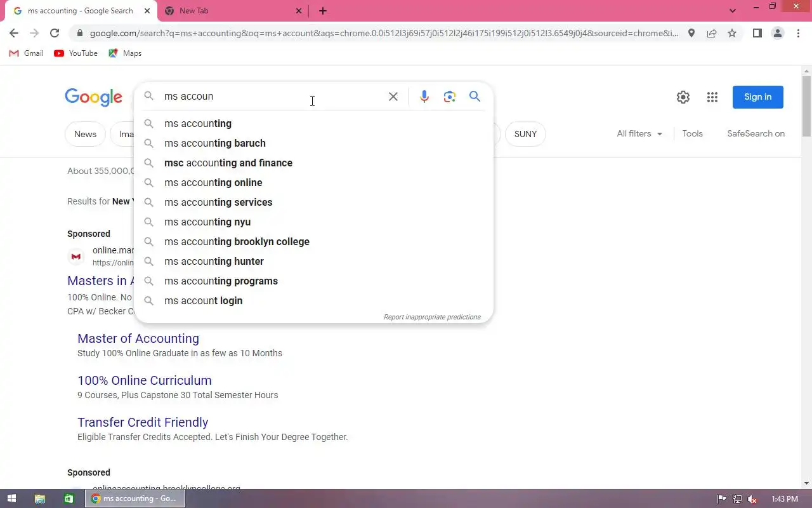Open the Windows Start button
The image size is (812, 508).
point(11,498)
